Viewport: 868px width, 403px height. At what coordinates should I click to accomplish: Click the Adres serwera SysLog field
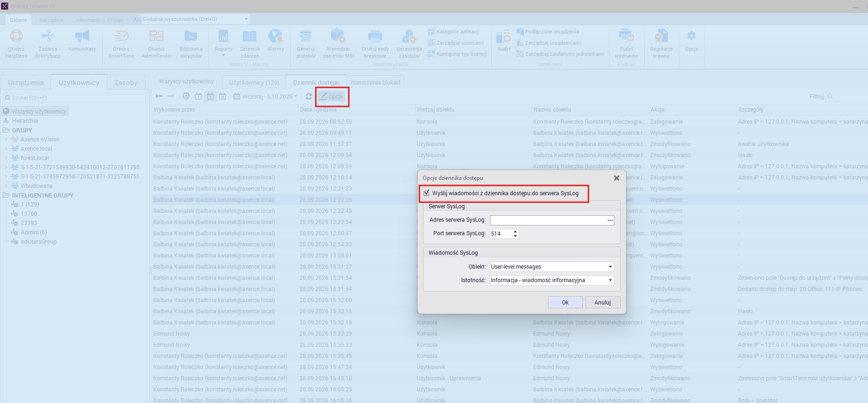(x=552, y=220)
